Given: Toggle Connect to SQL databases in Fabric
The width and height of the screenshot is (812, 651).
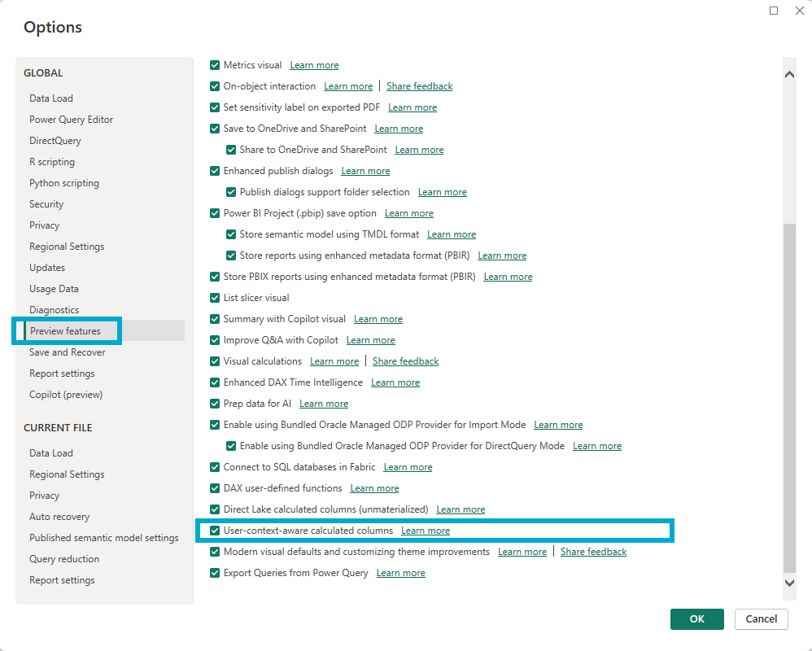Looking at the screenshot, I should (215, 467).
